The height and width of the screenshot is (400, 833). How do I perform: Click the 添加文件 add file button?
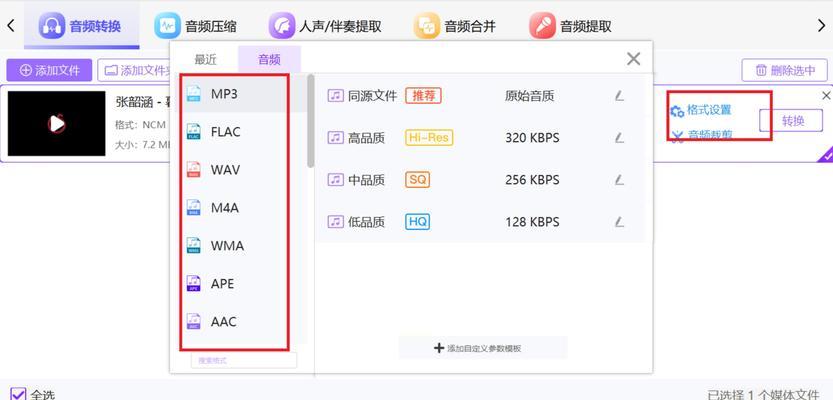[x=49, y=70]
